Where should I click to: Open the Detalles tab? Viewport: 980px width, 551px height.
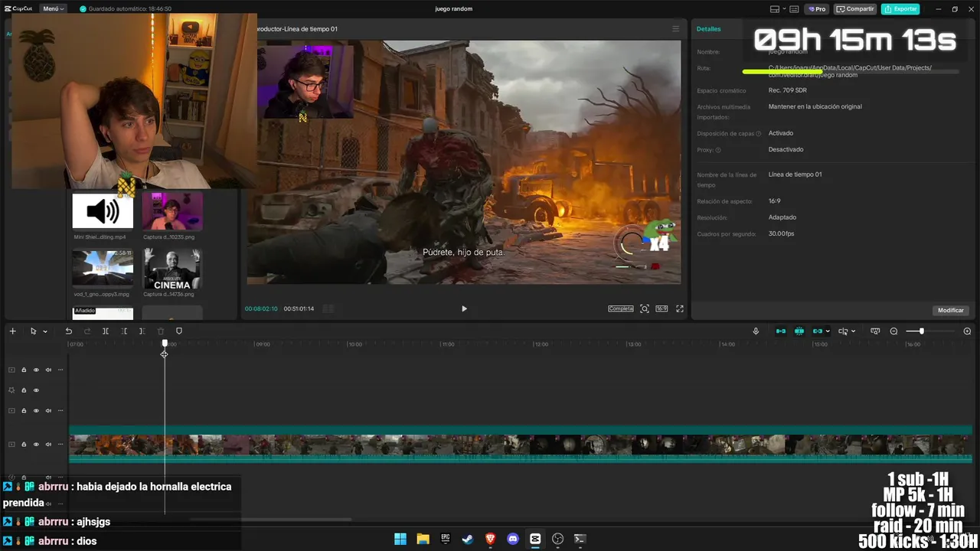point(708,29)
